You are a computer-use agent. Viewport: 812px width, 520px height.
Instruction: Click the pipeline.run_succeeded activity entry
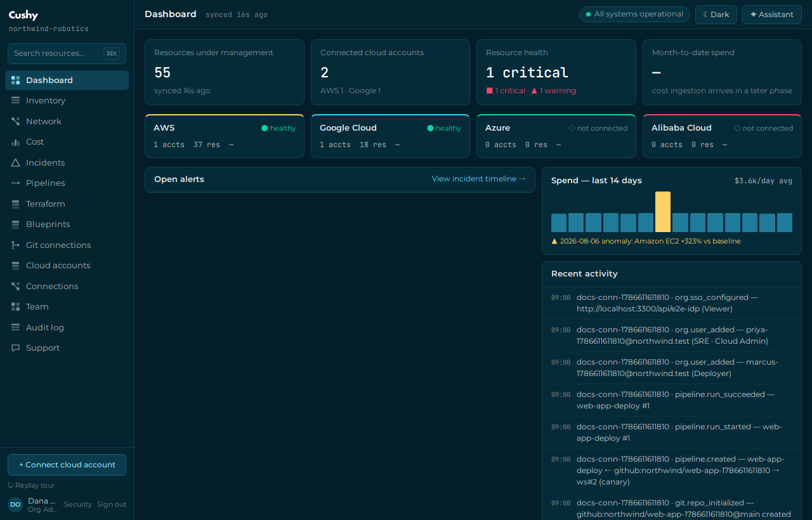[x=672, y=400]
